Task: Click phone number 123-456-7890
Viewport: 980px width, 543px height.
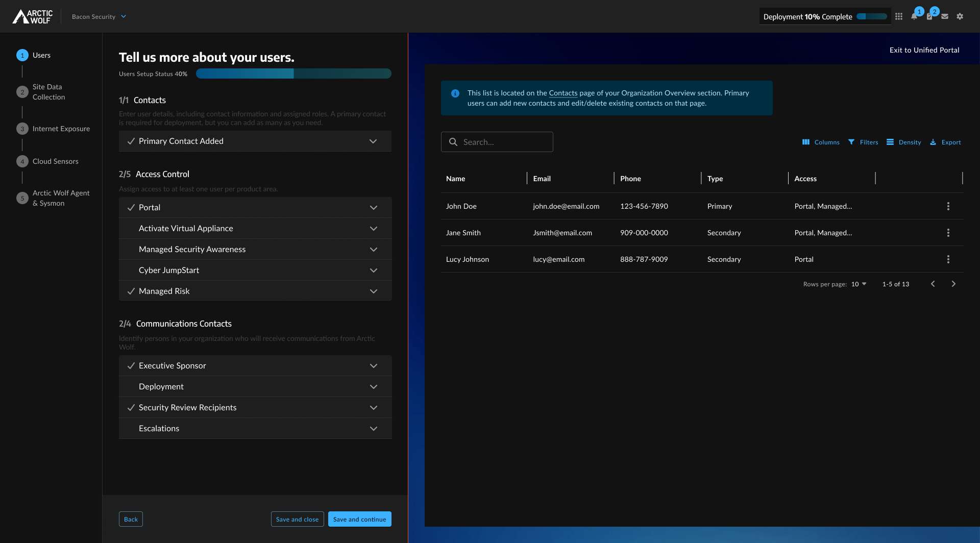Action: [644, 206]
